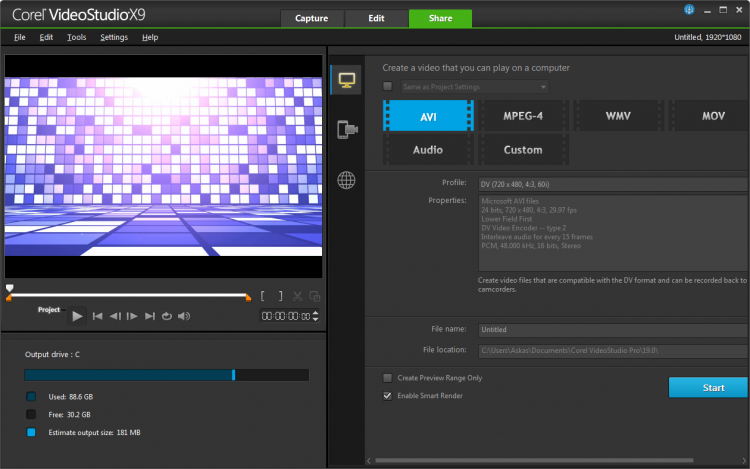Open the system volume speaker icon
750x469 pixels.
point(185,316)
